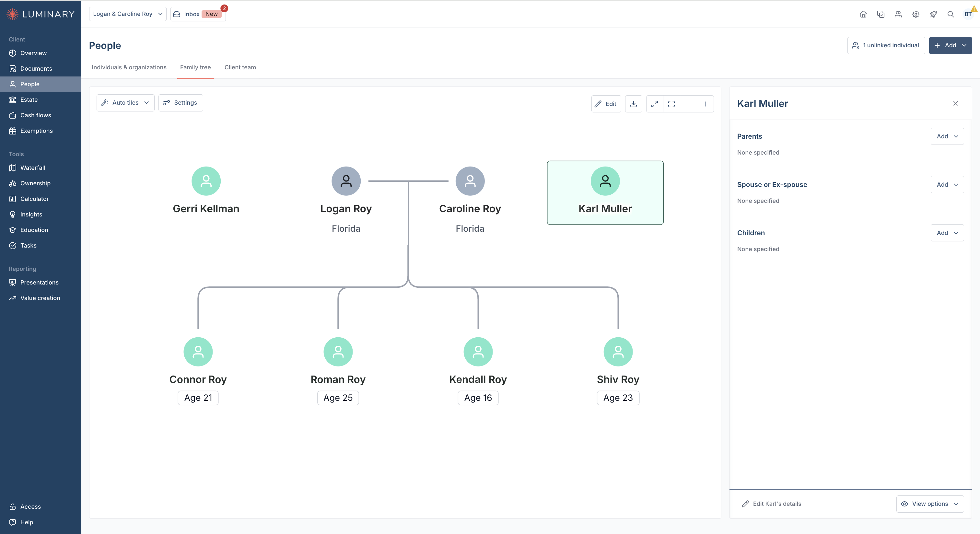Click the 1 unlinked individual button
Image resolution: width=980 pixels, height=534 pixels.
click(x=886, y=45)
